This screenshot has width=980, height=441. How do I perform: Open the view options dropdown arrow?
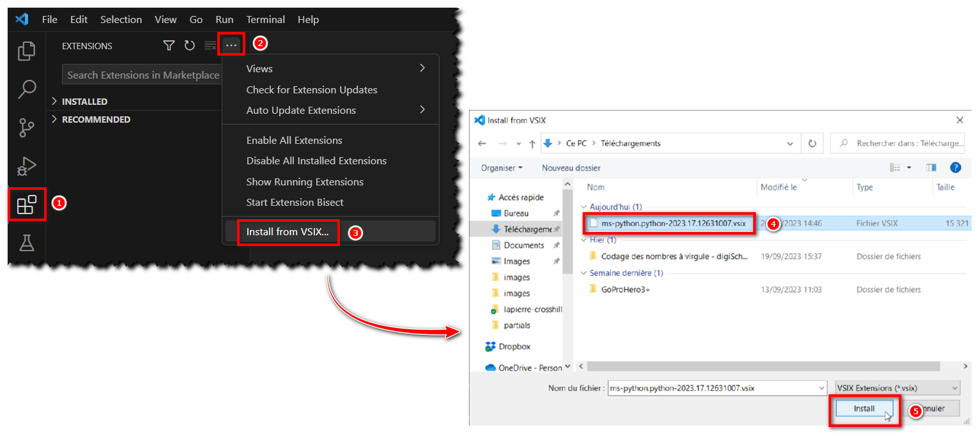pyautogui.click(x=908, y=167)
